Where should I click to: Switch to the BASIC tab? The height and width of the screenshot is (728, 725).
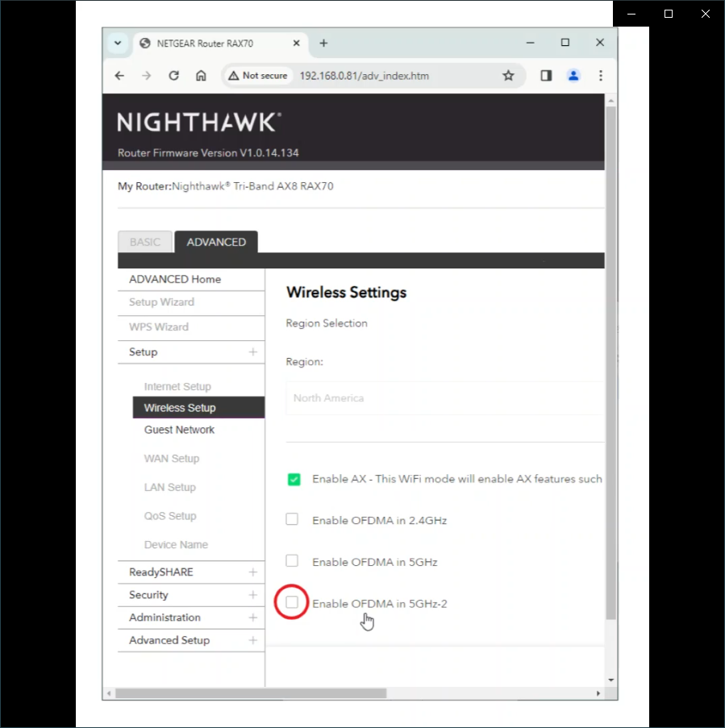145,242
